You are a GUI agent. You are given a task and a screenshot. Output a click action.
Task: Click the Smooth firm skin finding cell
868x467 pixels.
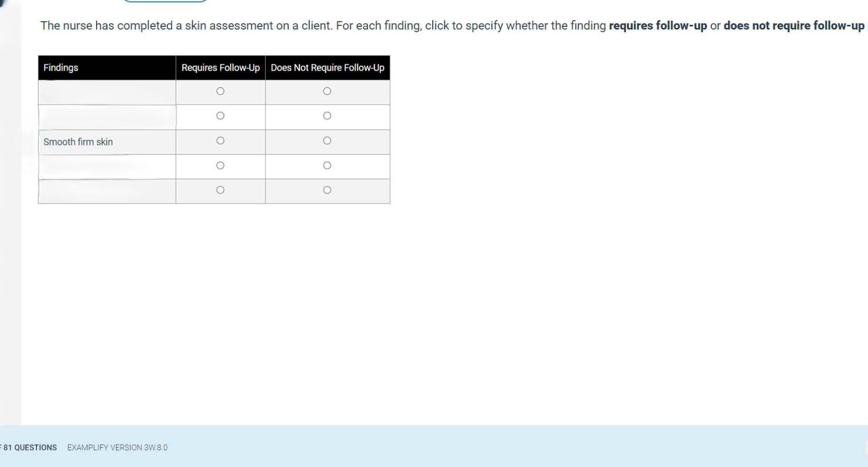click(107, 142)
